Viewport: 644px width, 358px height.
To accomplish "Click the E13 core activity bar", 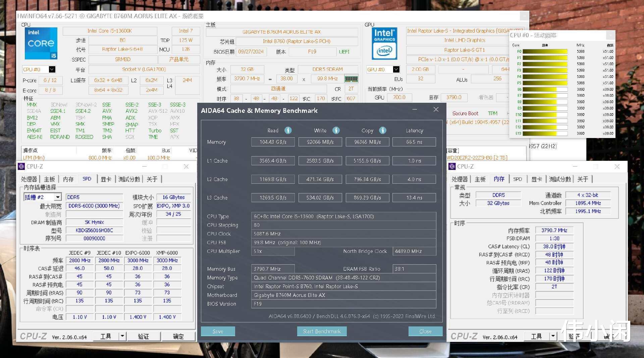I will pyautogui.click(x=545, y=133).
